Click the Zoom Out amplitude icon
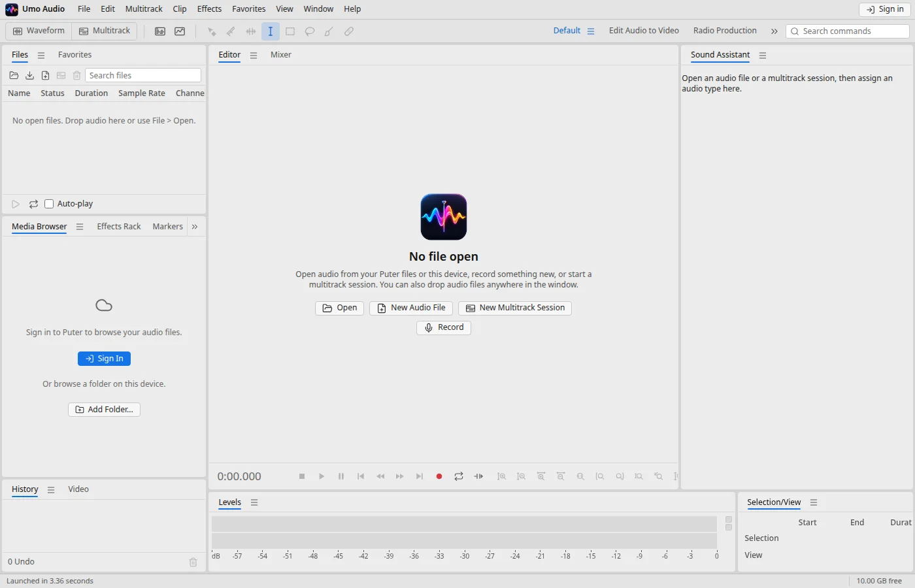This screenshot has width=915, height=588. point(522,476)
